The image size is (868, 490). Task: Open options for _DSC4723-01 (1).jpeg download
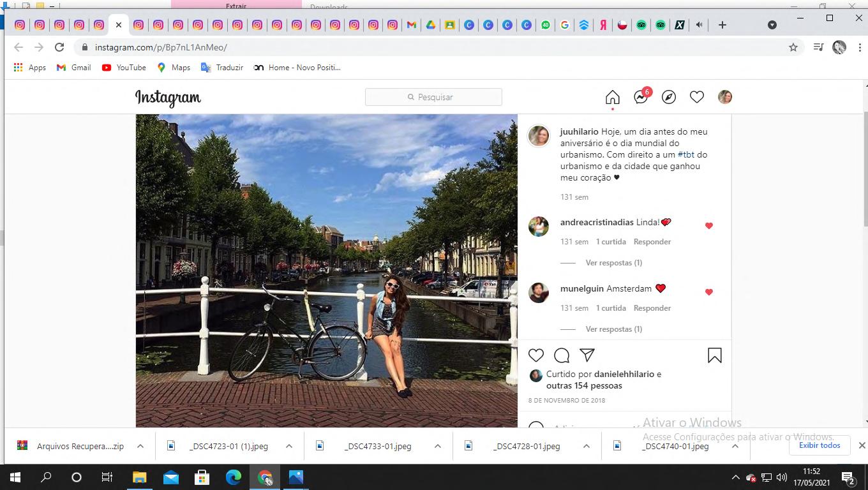coord(289,446)
